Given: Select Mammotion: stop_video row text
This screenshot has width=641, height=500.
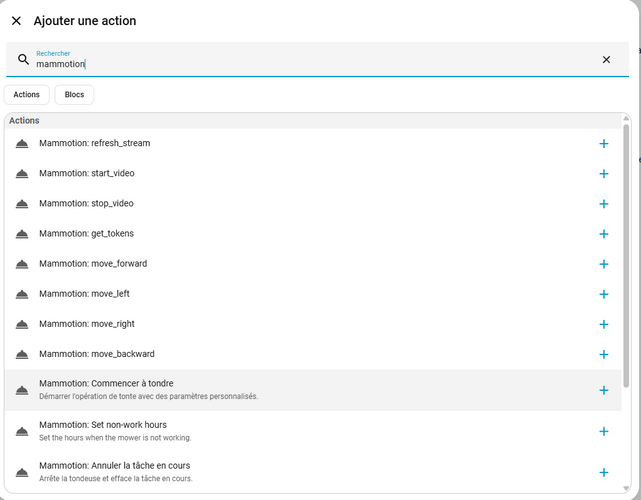Looking at the screenshot, I should (86, 203).
